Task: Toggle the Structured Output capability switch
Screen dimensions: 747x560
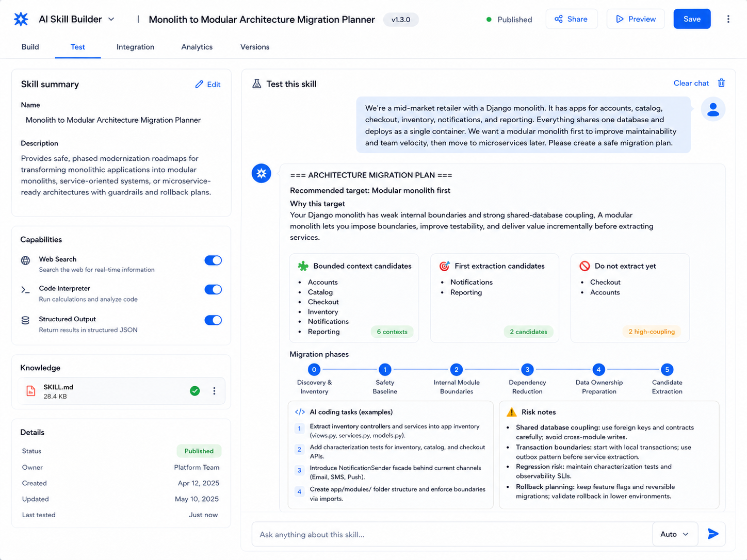Action: pos(213,320)
